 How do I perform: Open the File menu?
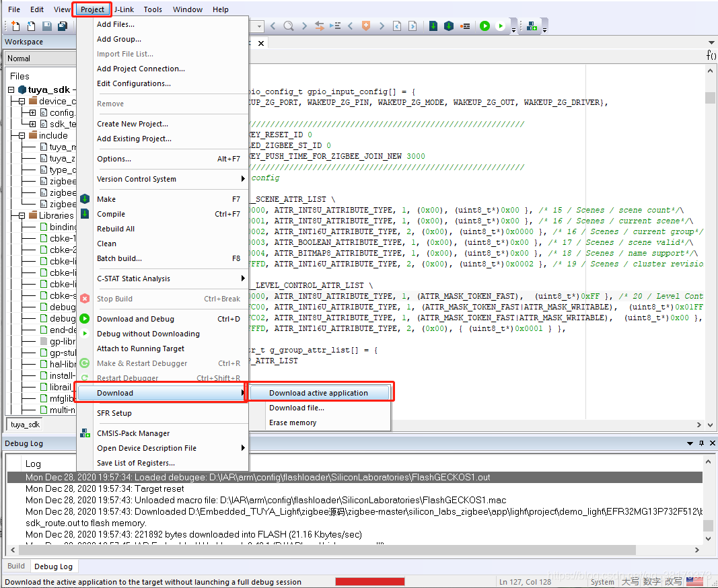[x=14, y=9]
